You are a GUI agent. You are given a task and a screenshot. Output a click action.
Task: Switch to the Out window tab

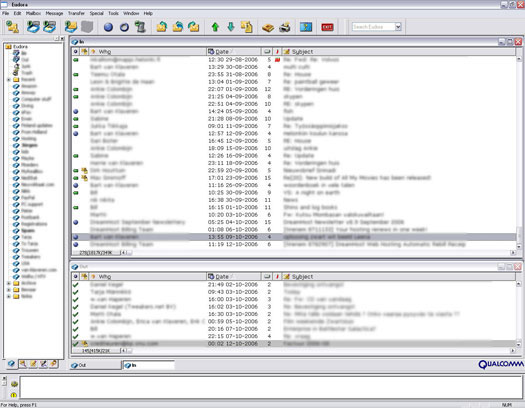[x=95, y=365]
